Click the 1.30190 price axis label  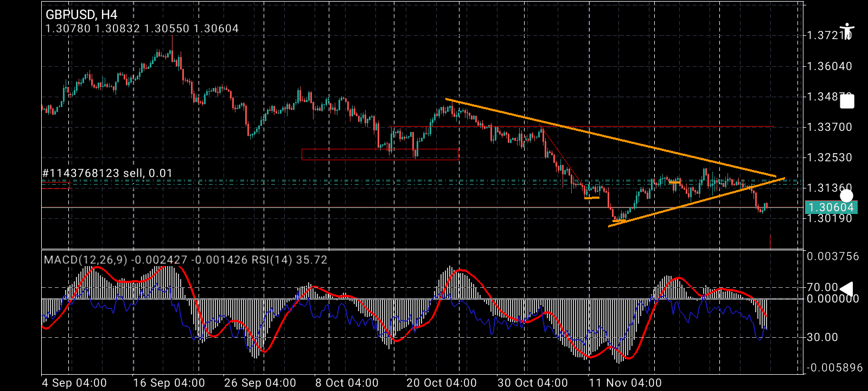click(829, 218)
